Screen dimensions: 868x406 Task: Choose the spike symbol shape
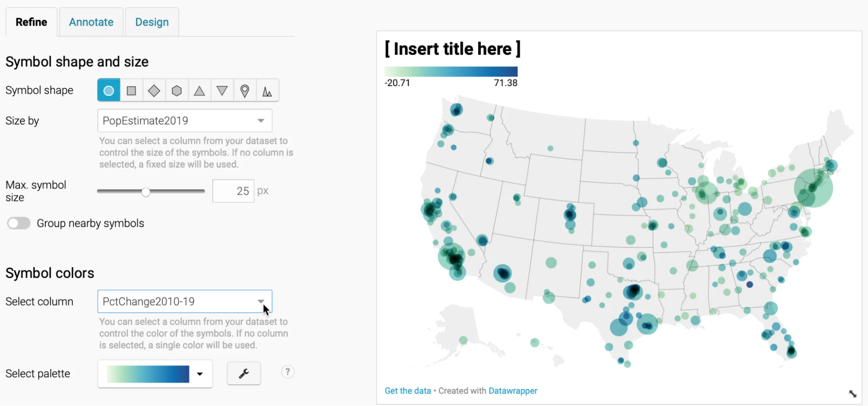(267, 90)
